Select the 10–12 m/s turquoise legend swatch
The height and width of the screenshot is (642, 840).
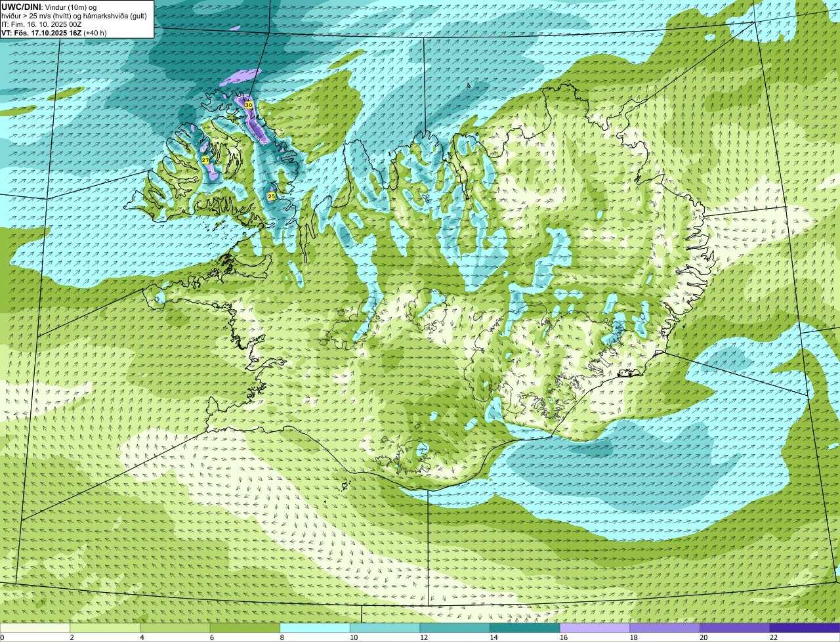[x=385, y=628]
